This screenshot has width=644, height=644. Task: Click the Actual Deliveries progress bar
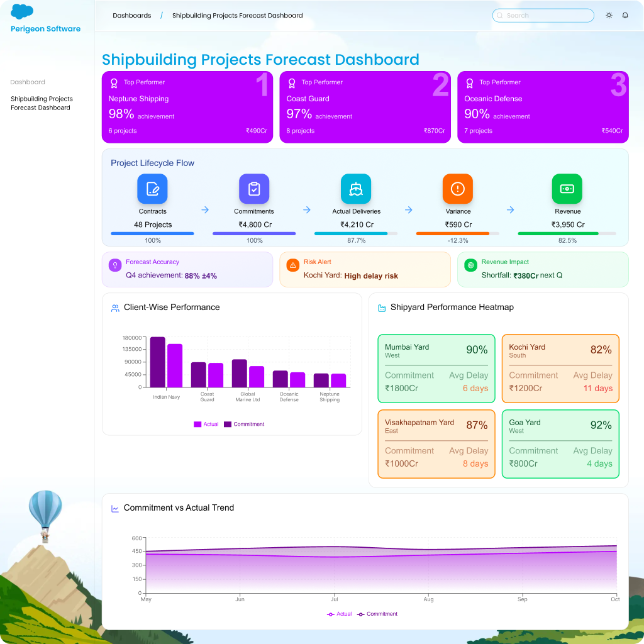click(356, 233)
